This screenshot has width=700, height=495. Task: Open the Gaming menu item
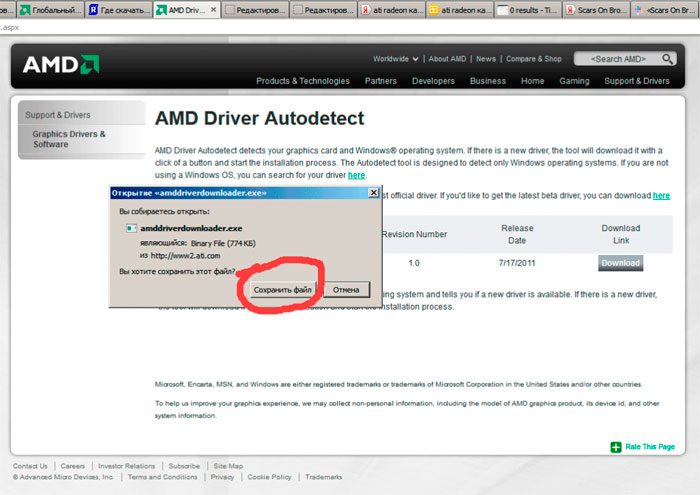(574, 81)
